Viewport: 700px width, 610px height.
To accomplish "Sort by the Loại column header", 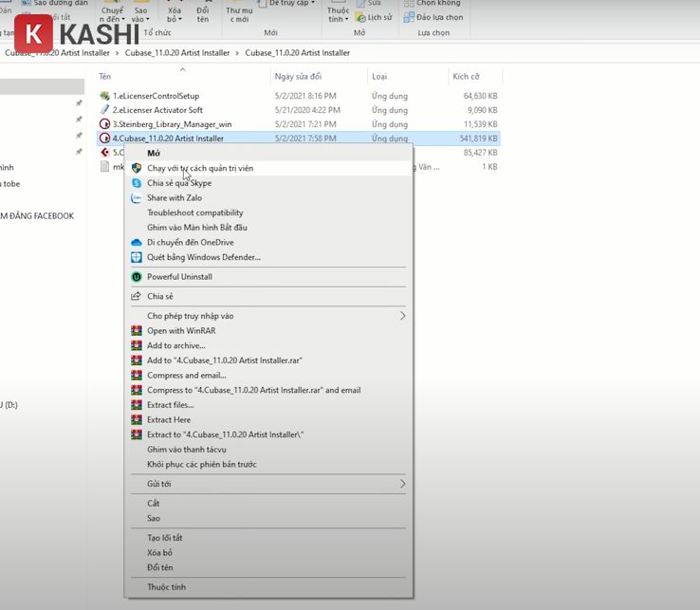I will tap(408, 76).
